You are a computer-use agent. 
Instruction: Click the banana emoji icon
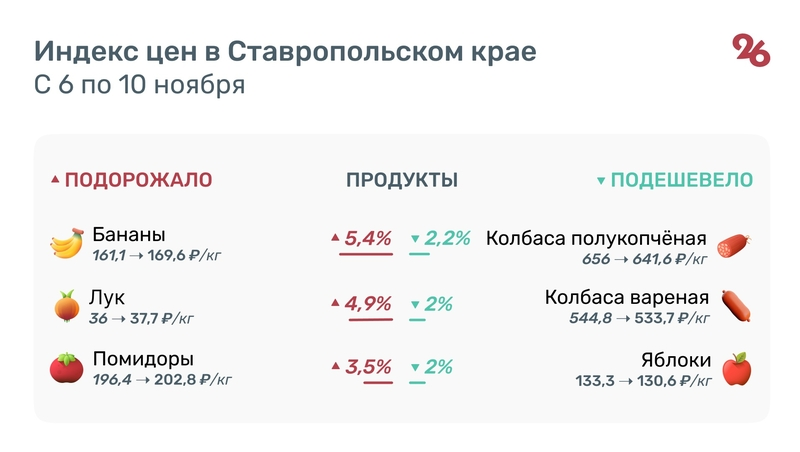(x=66, y=244)
